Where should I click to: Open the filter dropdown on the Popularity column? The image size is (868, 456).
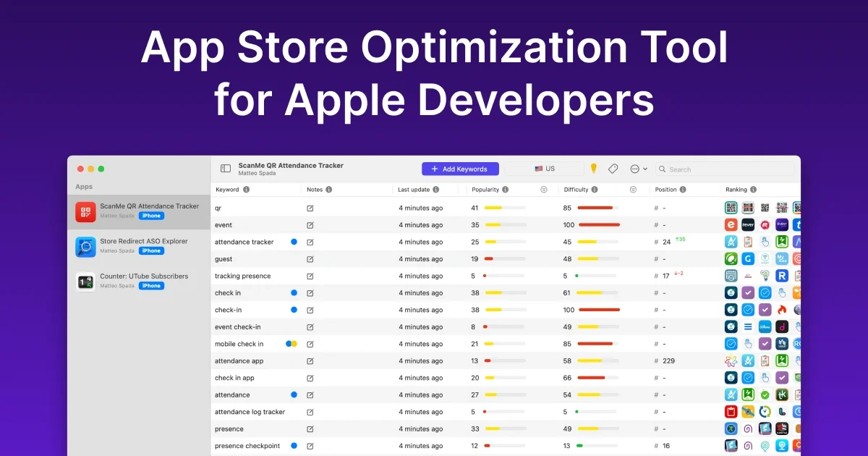(543, 189)
